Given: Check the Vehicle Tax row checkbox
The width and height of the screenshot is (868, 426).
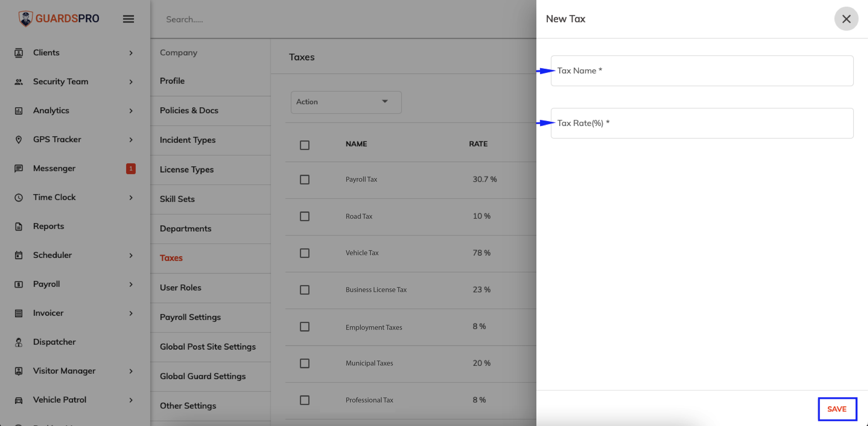Looking at the screenshot, I should pos(305,253).
